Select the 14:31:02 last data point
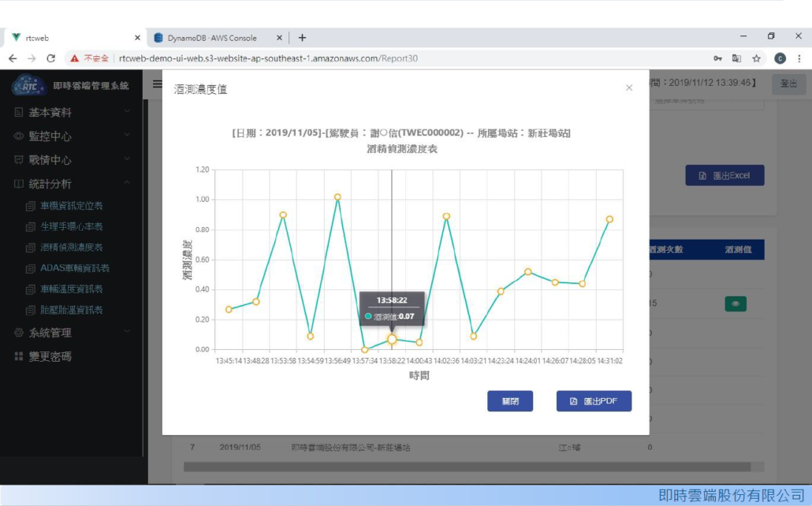The image size is (812, 506). tap(609, 220)
